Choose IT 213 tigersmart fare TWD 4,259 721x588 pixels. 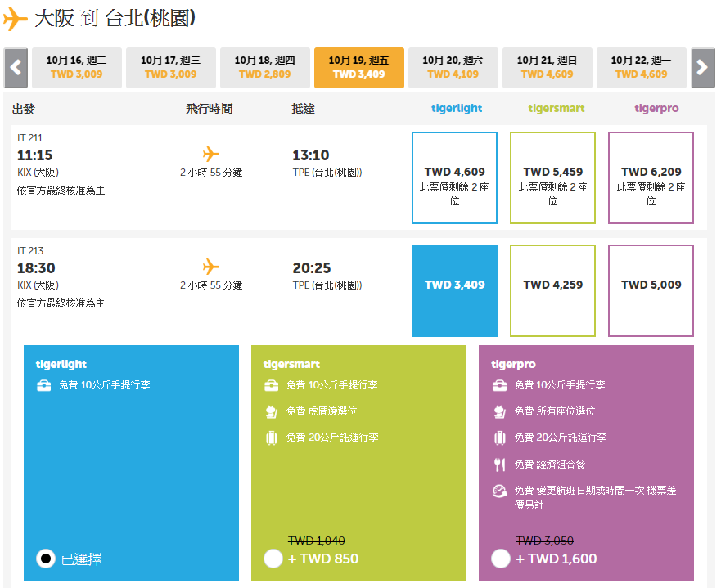(x=552, y=290)
